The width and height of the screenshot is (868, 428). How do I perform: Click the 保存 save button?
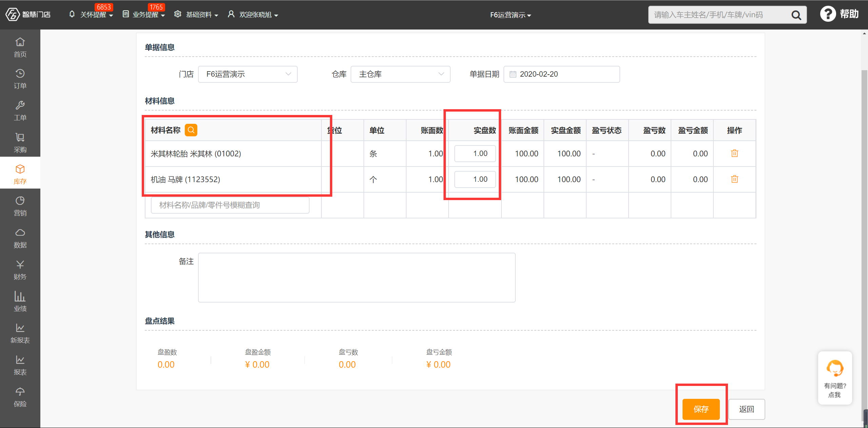click(x=701, y=409)
